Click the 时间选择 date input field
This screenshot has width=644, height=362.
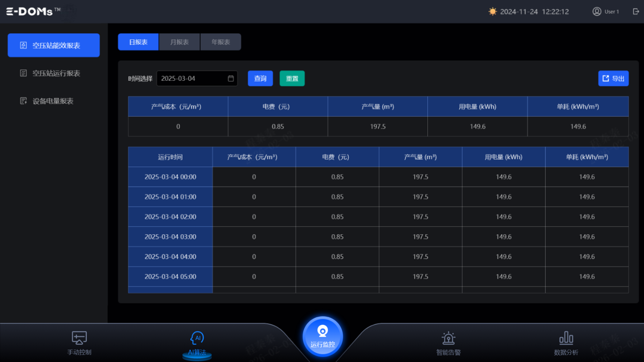(x=192, y=79)
